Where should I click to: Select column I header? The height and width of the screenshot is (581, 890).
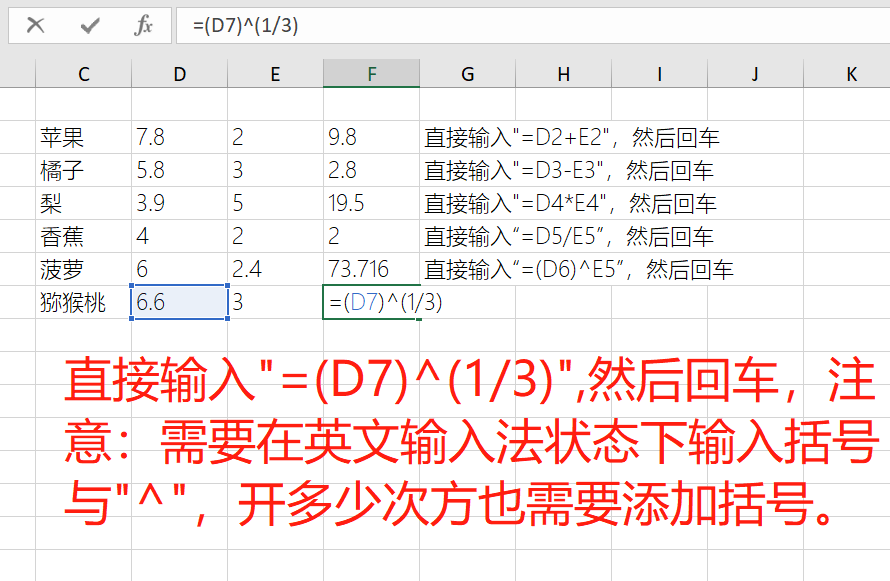click(659, 74)
